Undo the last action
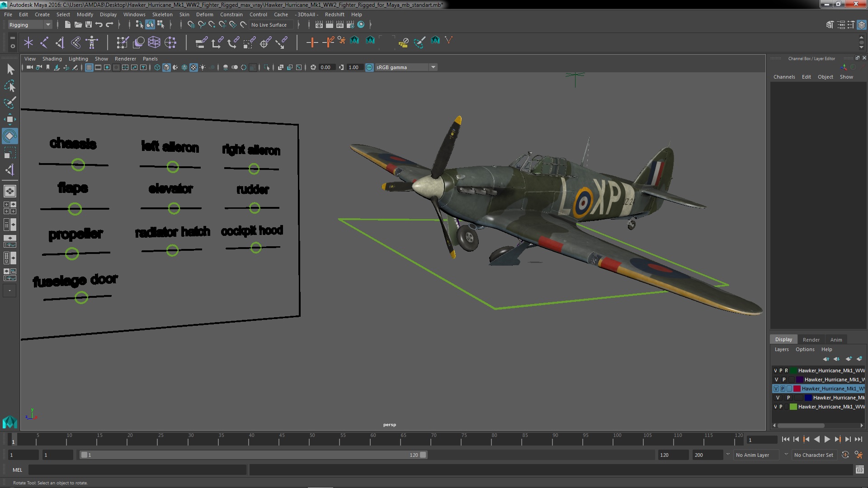The height and width of the screenshot is (488, 868). pyautogui.click(x=99, y=25)
